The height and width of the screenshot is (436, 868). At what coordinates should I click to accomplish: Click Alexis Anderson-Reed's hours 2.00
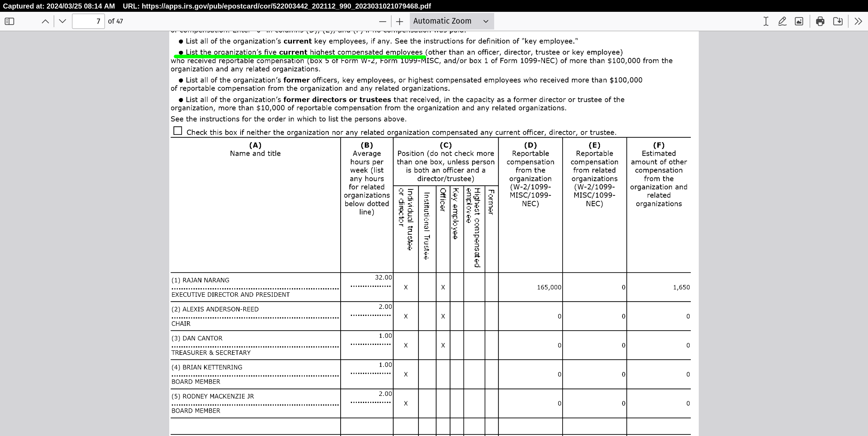coord(385,306)
